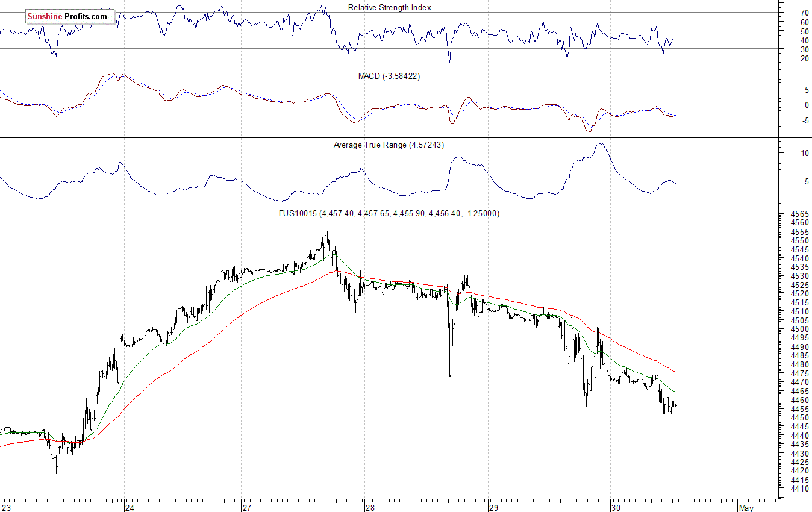Click the 4565 price axis value
Screen dimensions: 812x512
point(799,214)
